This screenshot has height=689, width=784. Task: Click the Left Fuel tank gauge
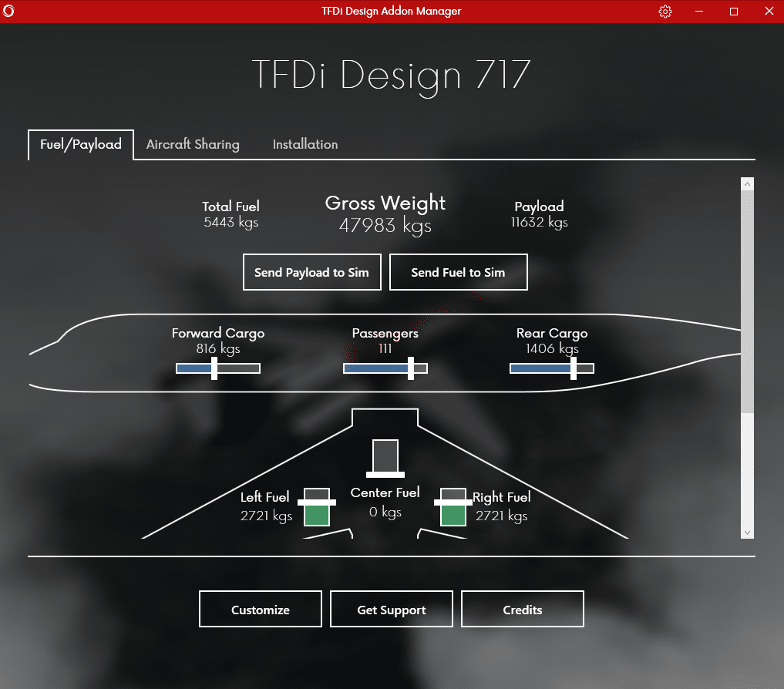(317, 506)
